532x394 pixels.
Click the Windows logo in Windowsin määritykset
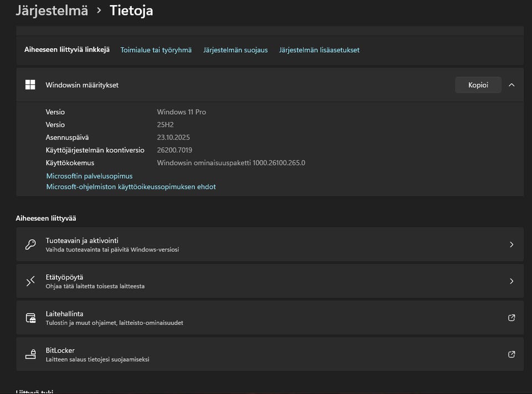[30, 85]
